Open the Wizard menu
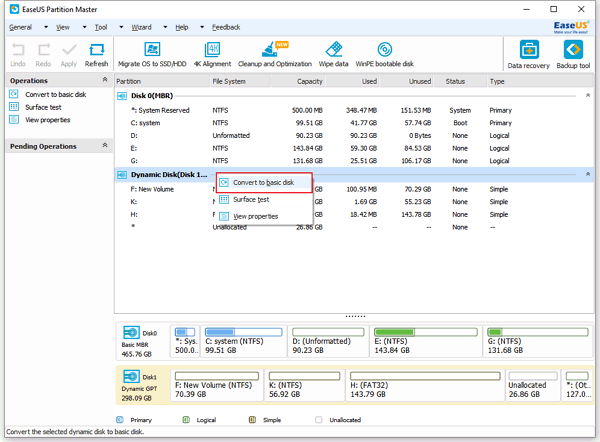Viewport: 600px width, 442px height. pyautogui.click(x=141, y=27)
